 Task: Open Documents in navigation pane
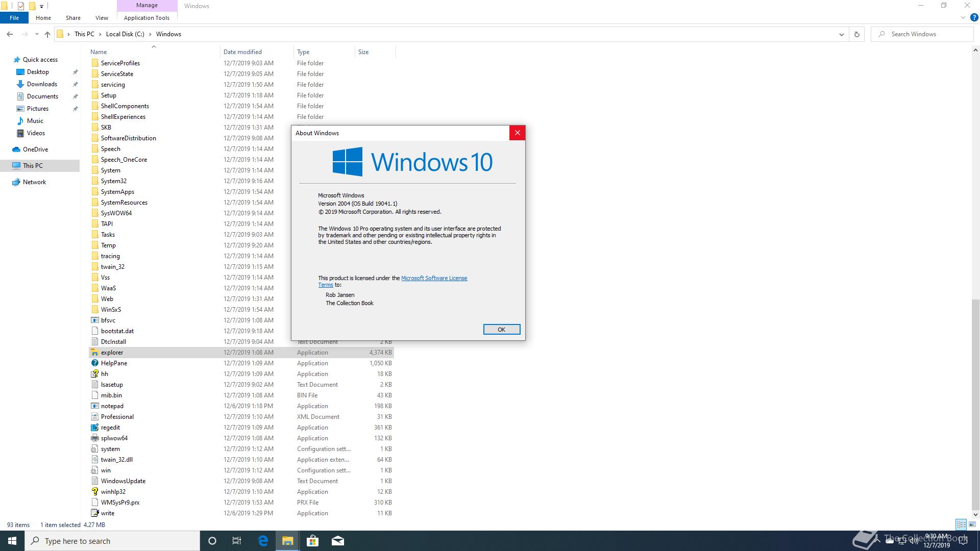42,96
